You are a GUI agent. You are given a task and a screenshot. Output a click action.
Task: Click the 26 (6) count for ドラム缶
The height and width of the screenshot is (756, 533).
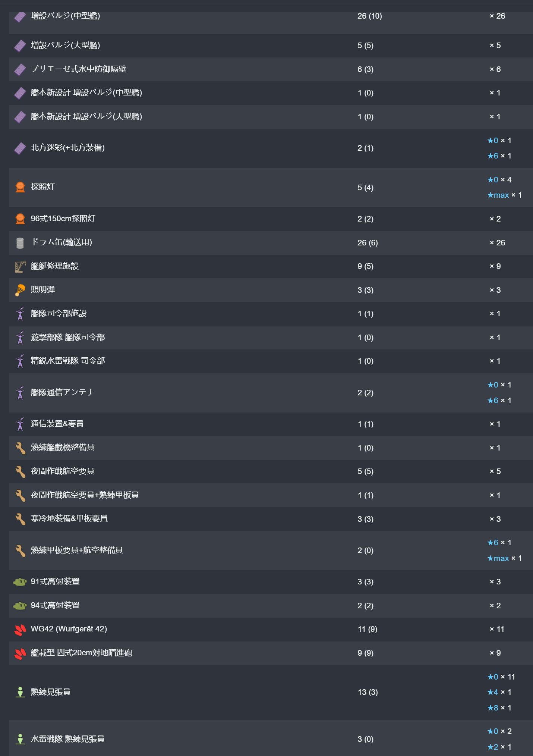(368, 243)
